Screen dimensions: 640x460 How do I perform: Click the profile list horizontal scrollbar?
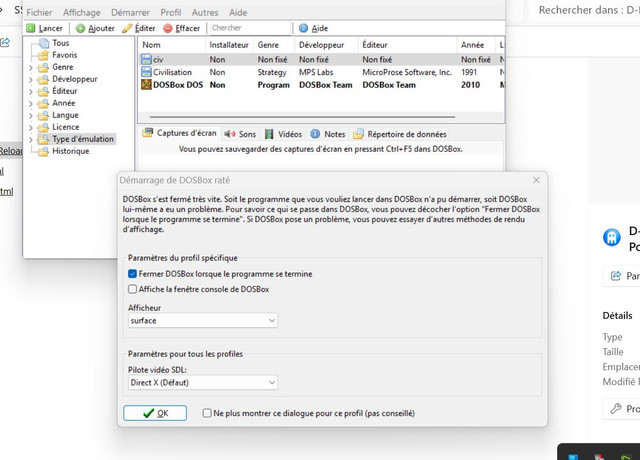pos(302,117)
